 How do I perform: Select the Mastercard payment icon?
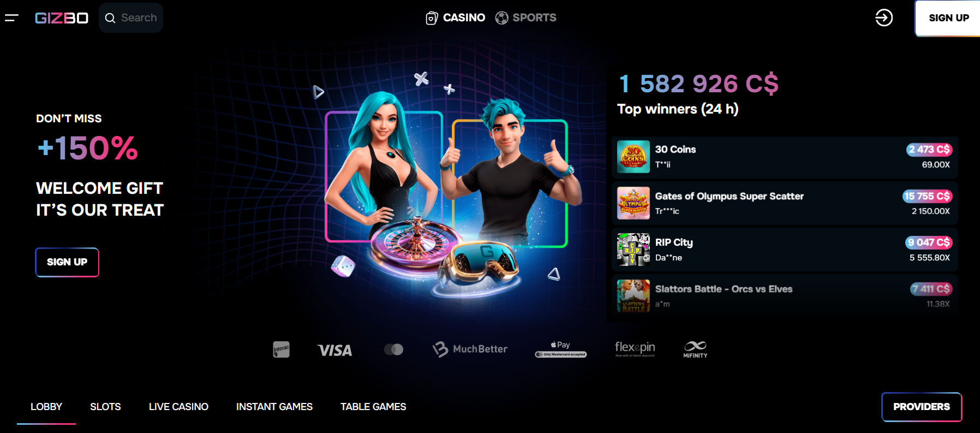pos(393,349)
